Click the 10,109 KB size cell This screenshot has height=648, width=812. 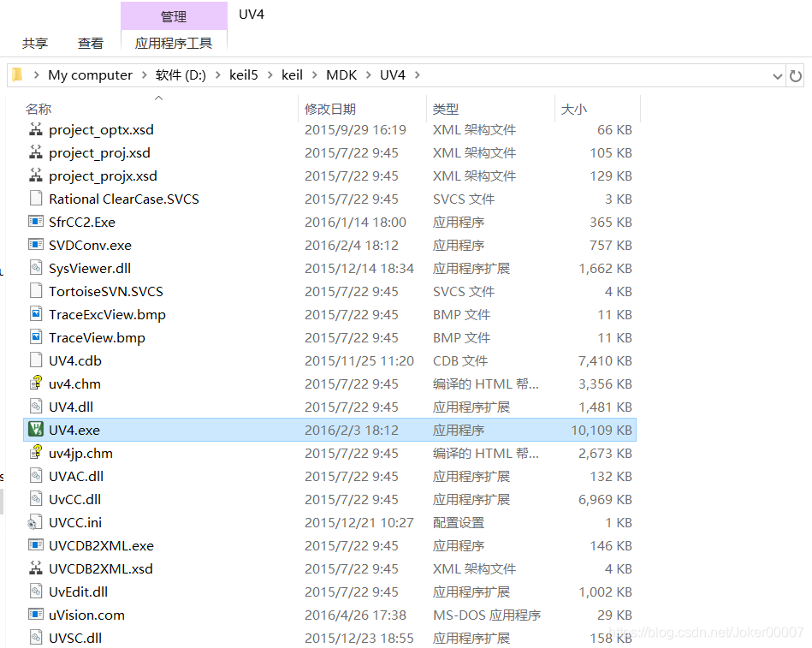pos(602,430)
